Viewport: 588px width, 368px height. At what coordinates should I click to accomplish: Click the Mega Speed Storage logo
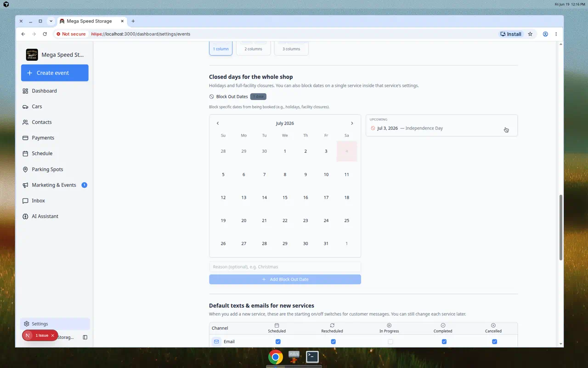coord(32,55)
